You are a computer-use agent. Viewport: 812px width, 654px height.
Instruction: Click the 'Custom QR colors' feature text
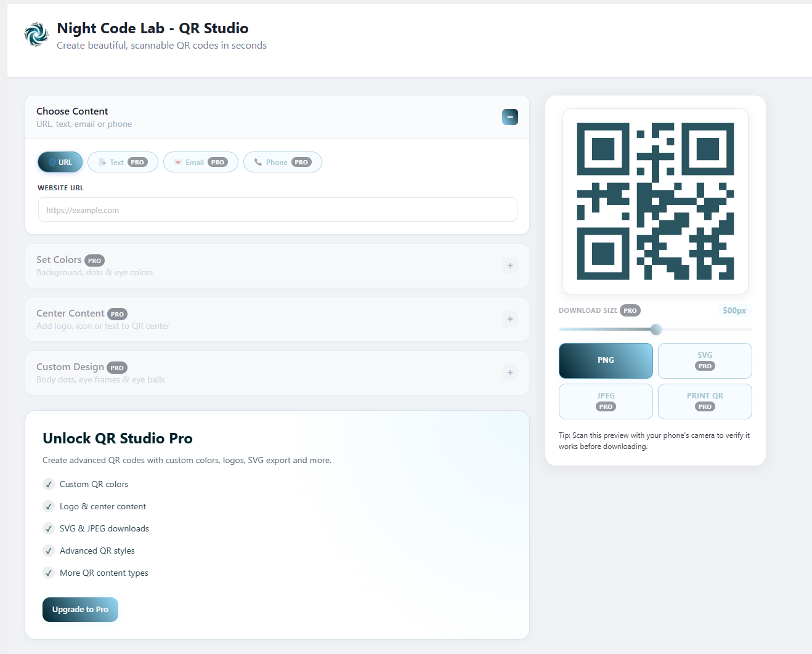click(x=94, y=484)
